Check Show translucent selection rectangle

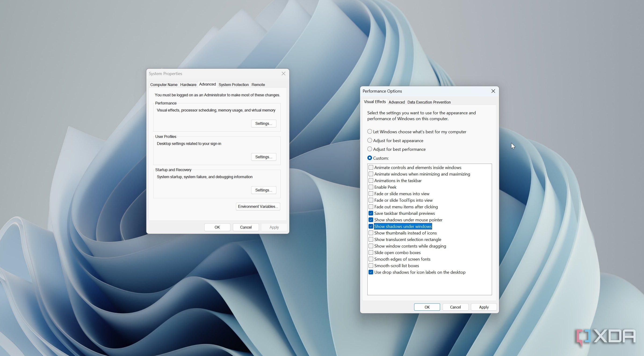click(371, 239)
